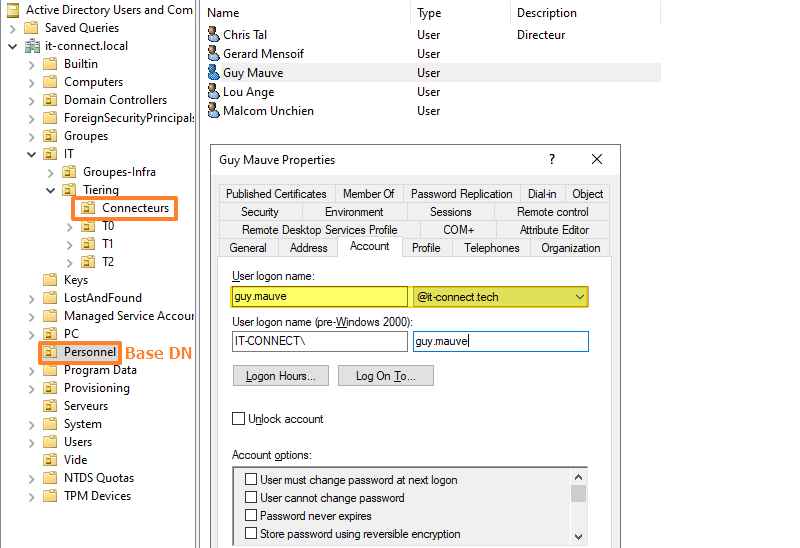800x548 pixels.
Task: Click the T1 OU icon
Action: [x=88, y=243]
